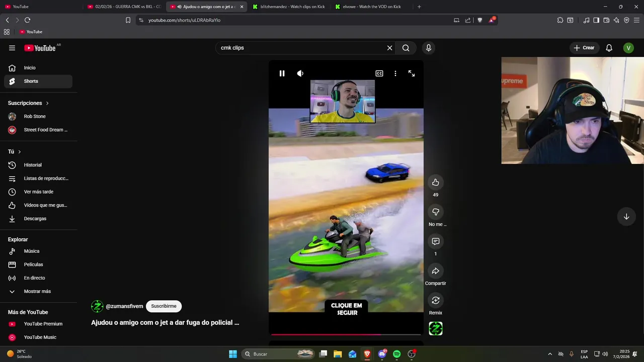This screenshot has height=362, width=644.
Task: Switch to the elvowe Kick VOD tab
Action: (x=372, y=7)
